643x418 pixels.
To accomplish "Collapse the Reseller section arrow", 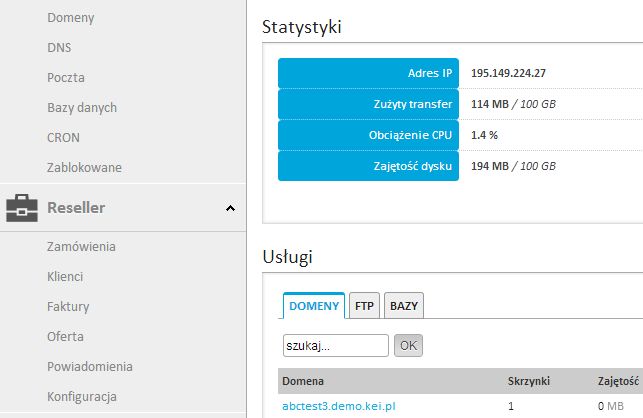I will point(230,208).
